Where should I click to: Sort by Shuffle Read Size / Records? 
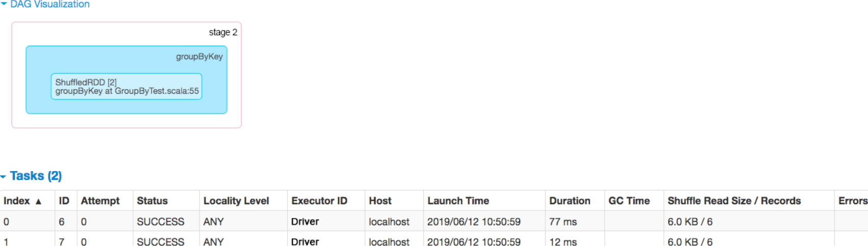734,201
